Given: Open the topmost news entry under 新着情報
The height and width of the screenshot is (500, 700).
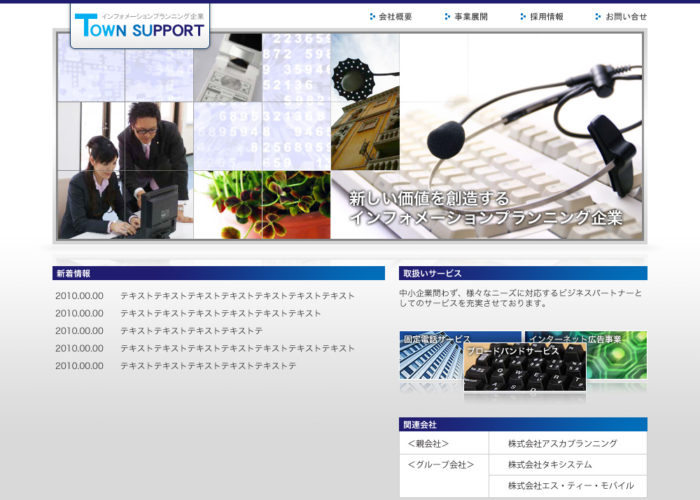Looking at the screenshot, I should click(x=237, y=296).
